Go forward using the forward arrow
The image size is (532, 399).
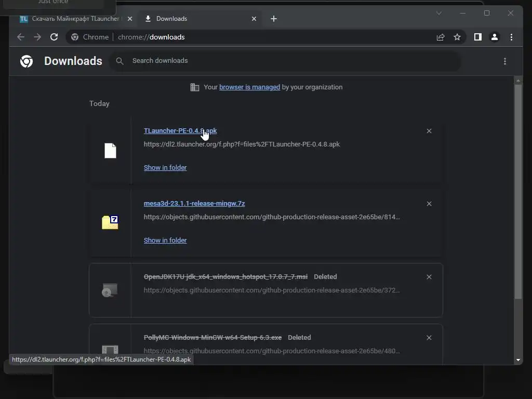(37, 37)
